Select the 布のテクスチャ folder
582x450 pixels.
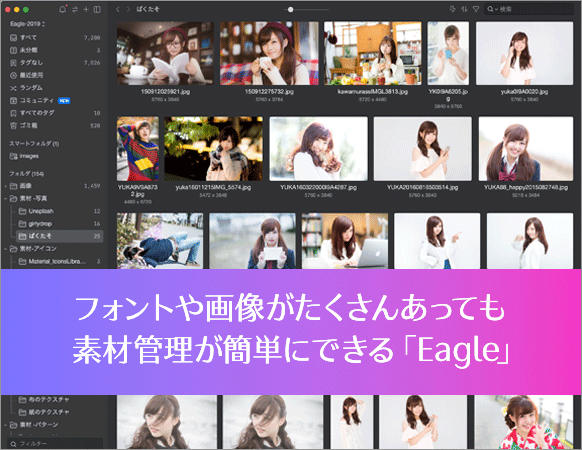[x=59, y=400]
